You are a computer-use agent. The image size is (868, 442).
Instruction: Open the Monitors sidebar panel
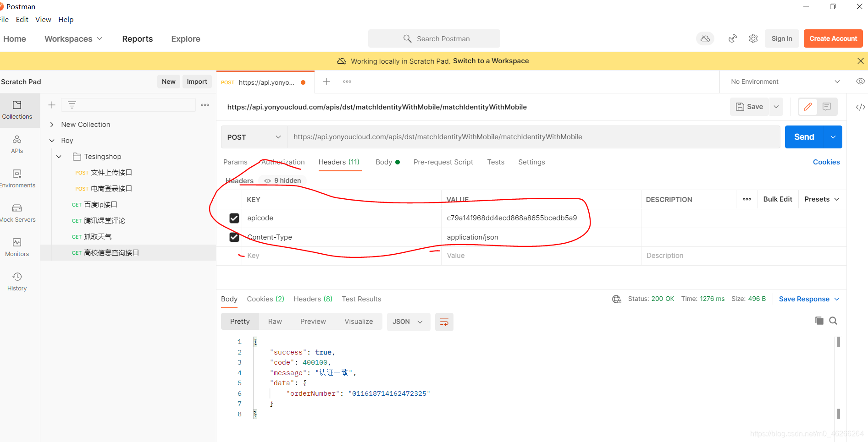(17, 247)
